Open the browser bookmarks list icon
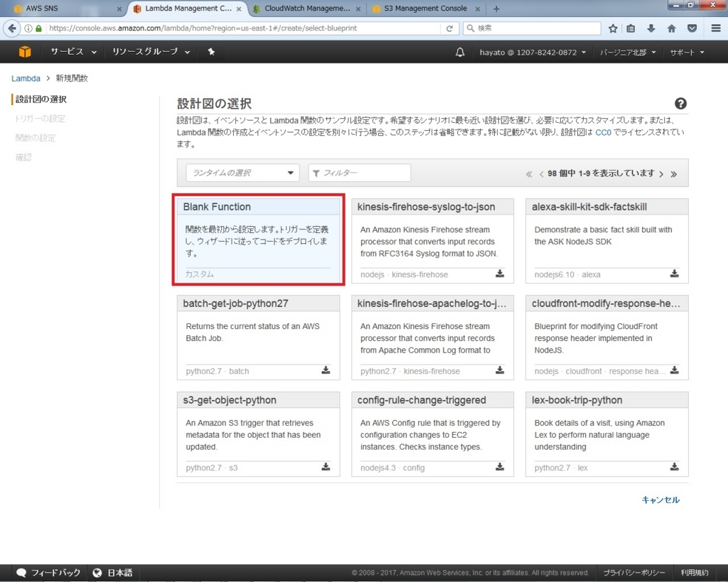This screenshot has width=728, height=582. click(631, 28)
